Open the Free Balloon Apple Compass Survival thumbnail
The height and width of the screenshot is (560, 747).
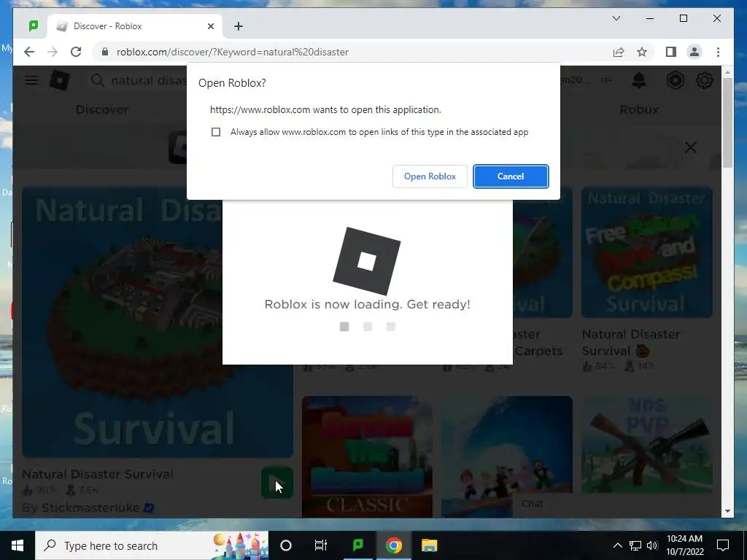click(647, 252)
